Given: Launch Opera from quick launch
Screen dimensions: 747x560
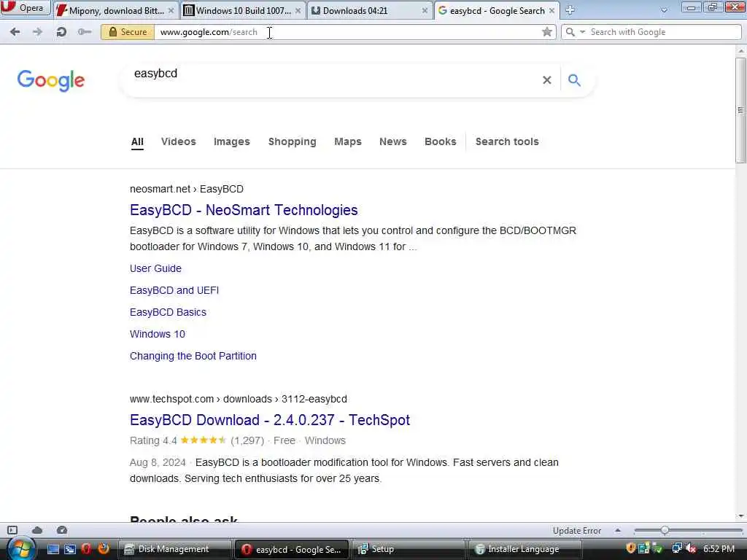Looking at the screenshot, I should pos(86,549).
